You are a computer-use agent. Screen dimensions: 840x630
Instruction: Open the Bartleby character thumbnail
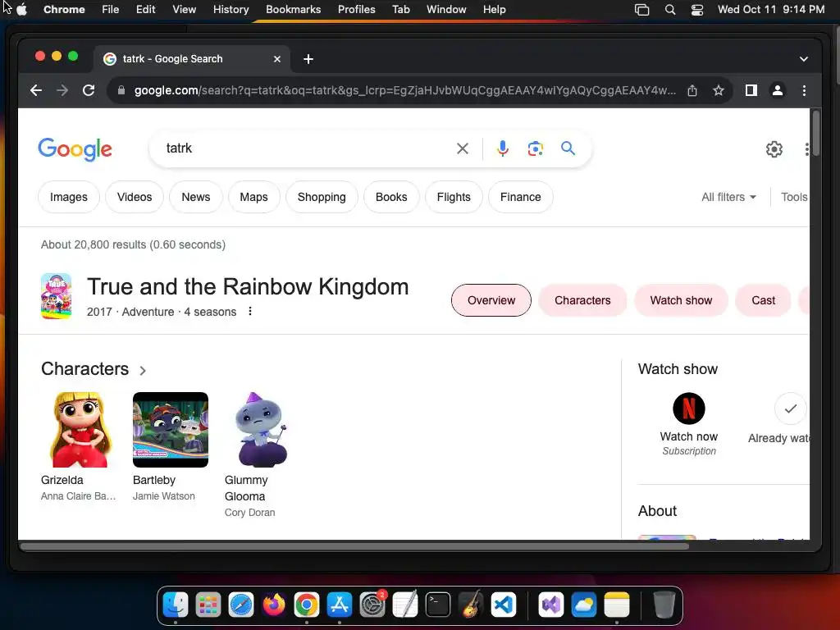click(171, 430)
